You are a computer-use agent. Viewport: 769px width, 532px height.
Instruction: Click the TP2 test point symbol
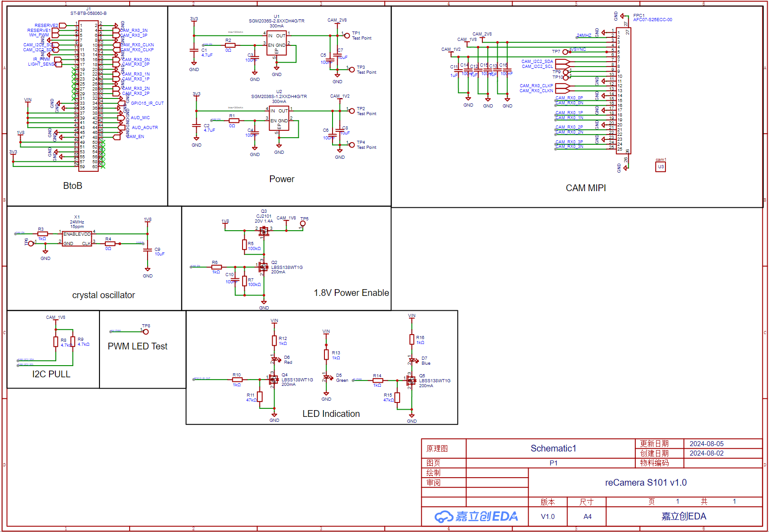(x=352, y=111)
